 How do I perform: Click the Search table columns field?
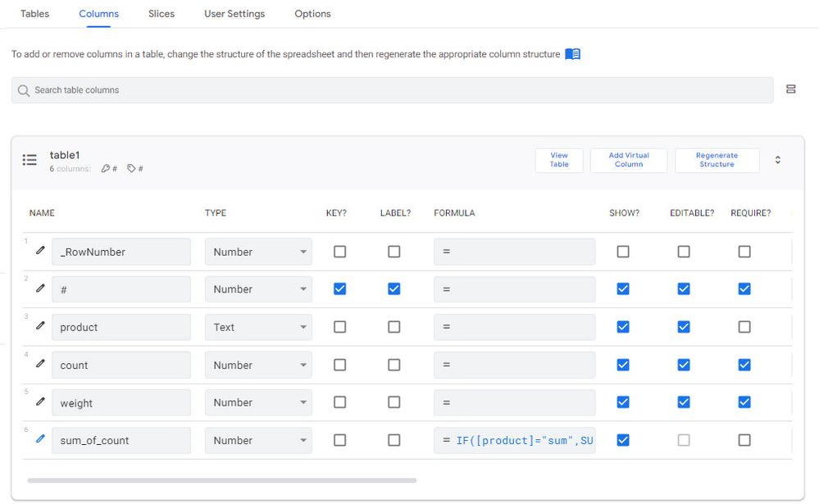(392, 90)
